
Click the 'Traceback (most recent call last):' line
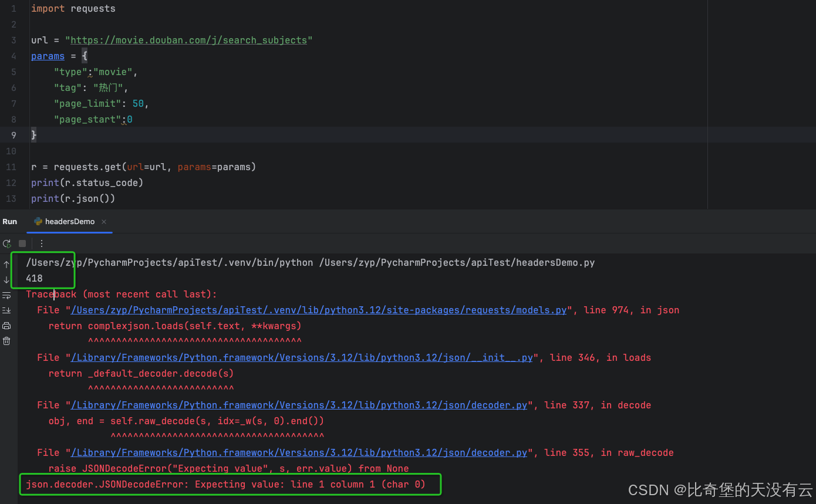121,295
